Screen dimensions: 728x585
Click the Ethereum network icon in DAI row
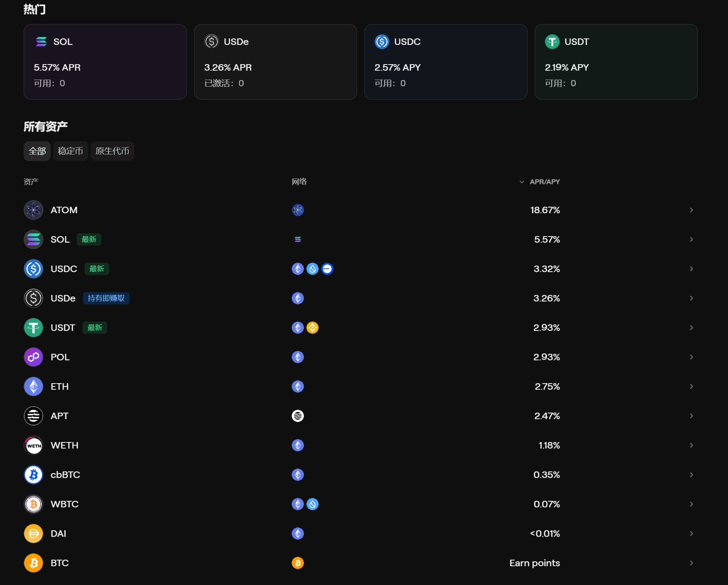(x=298, y=534)
